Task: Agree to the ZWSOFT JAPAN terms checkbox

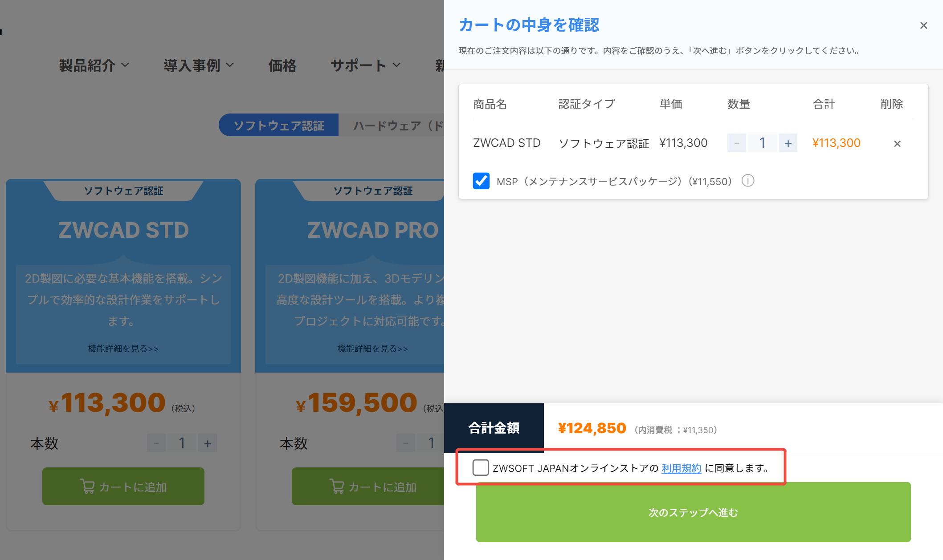Action: [481, 468]
